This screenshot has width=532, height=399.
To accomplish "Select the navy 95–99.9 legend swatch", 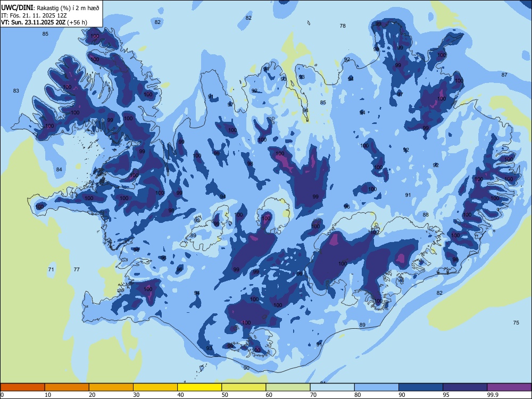I will pos(465,387).
